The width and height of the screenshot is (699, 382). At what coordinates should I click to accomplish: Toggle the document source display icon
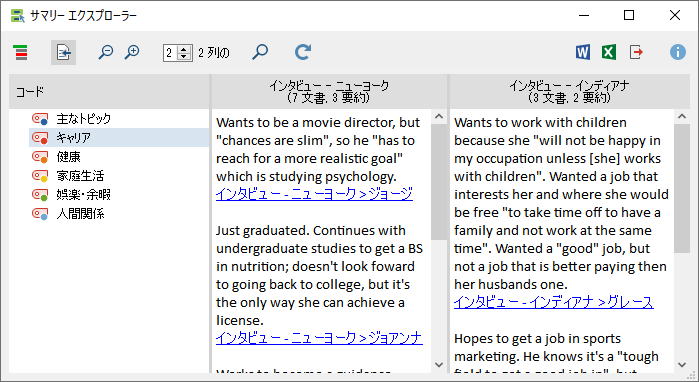pyautogui.click(x=63, y=53)
